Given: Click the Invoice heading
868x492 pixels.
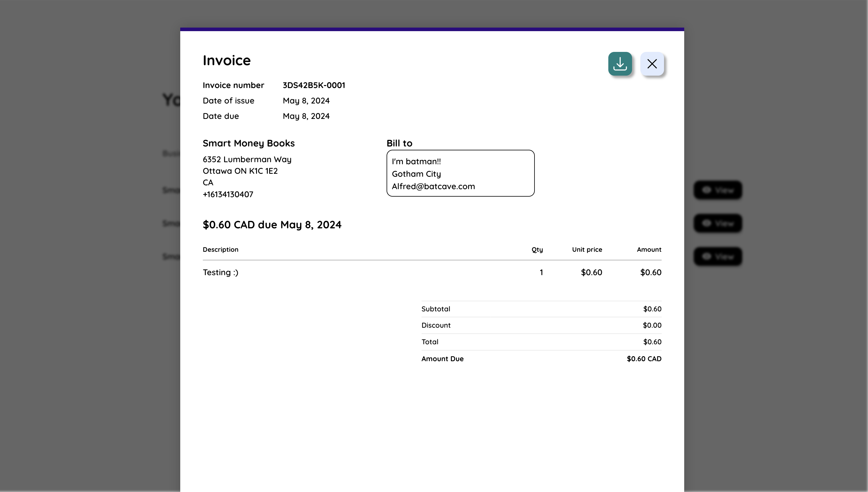Looking at the screenshot, I should [x=226, y=60].
